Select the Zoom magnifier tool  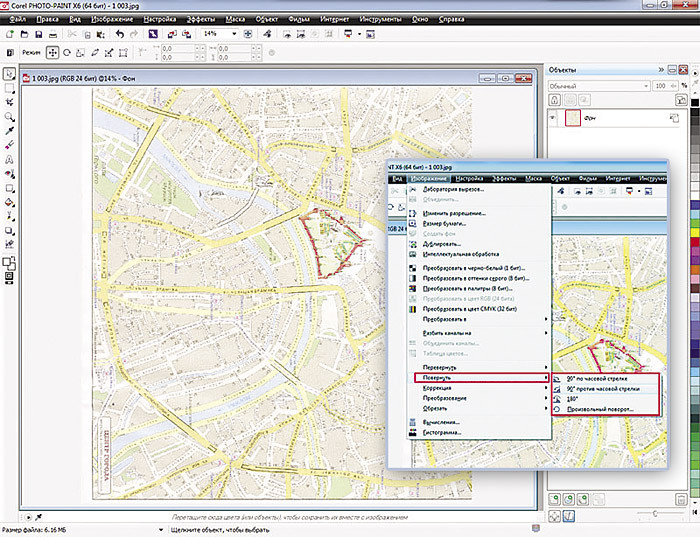pyautogui.click(x=9, y=116)
